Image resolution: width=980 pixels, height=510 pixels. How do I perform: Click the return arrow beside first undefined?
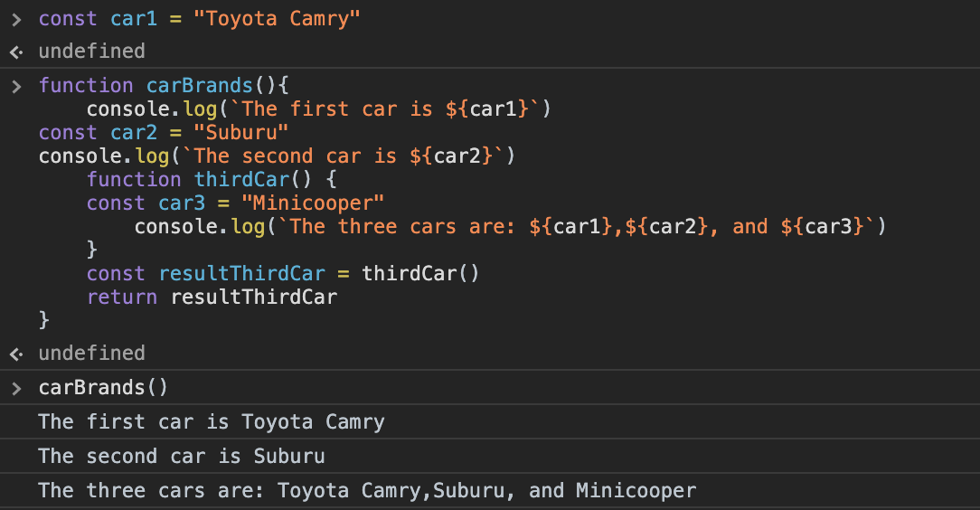pos(17,52)
